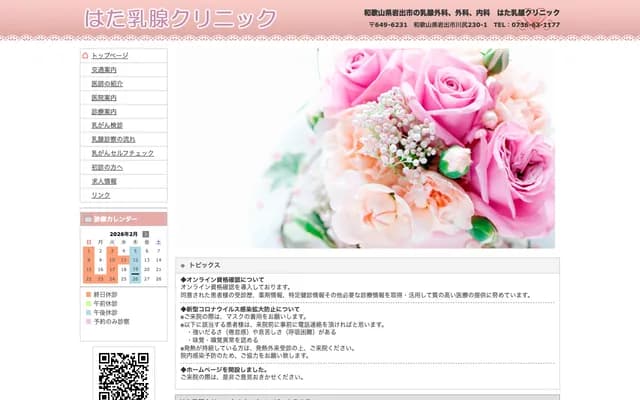
Task: Click the ◆ホームページを開設しました。 heading
Action: click(224, 370)
